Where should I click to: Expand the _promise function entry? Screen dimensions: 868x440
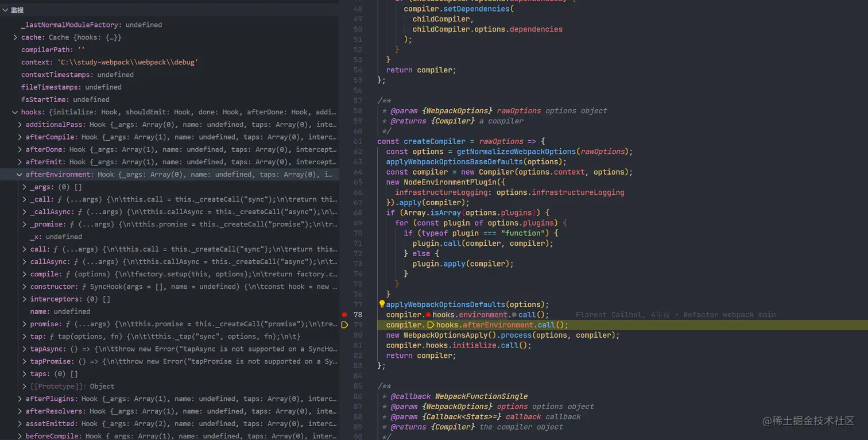tap(25, 225)
